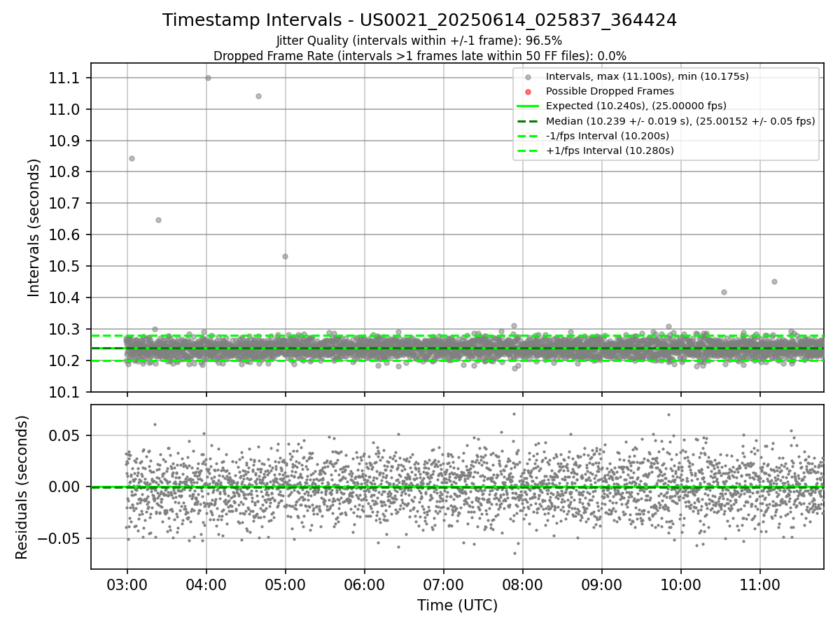Screen dimensions: 840x630
Task: Select the legend entry 'Expected (10.240s), (25.00000 fps)'
Action: tap(636, 106)
